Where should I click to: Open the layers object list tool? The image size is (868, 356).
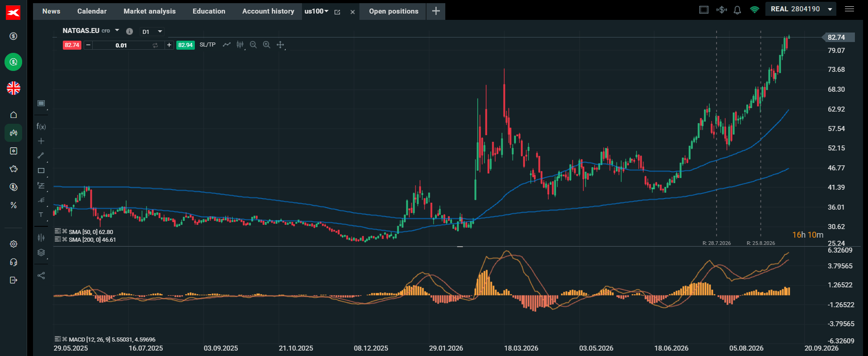click(x=41, y=253)
